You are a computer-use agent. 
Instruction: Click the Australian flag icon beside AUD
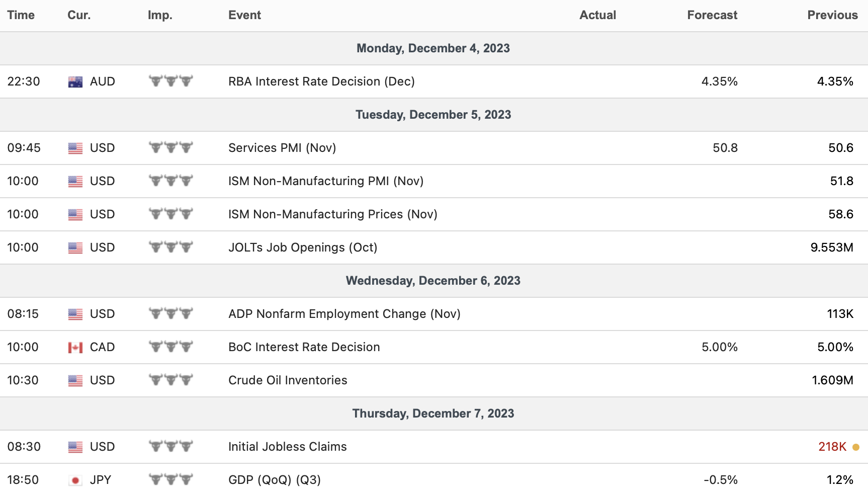pyautogui.click(x=75, y=81)
